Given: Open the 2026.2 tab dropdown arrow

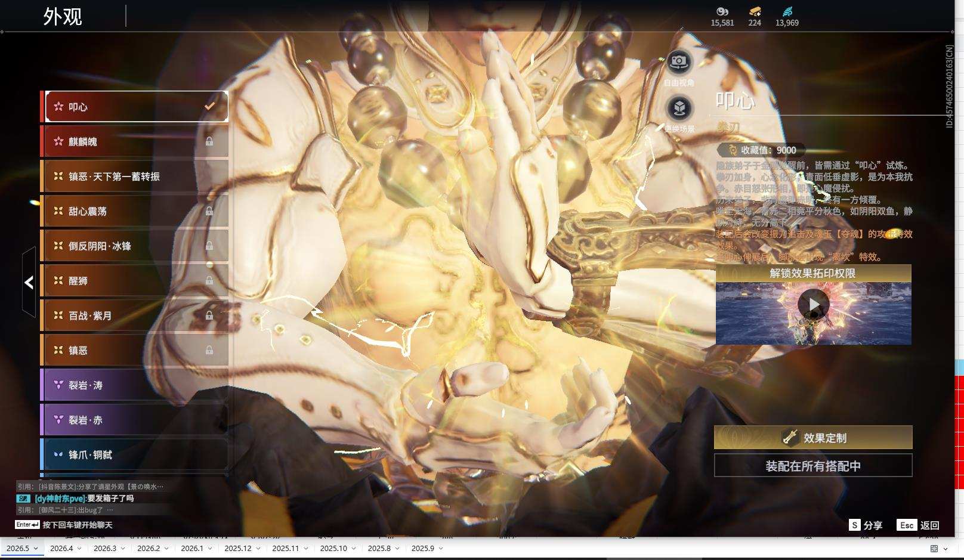Looking at the screenshot, I should click(166, 549).
